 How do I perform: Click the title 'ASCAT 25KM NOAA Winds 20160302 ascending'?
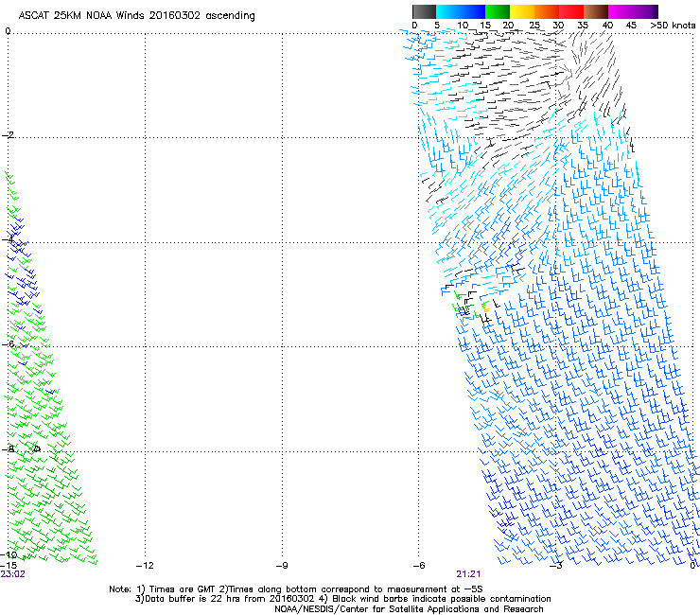coord(136,16)
